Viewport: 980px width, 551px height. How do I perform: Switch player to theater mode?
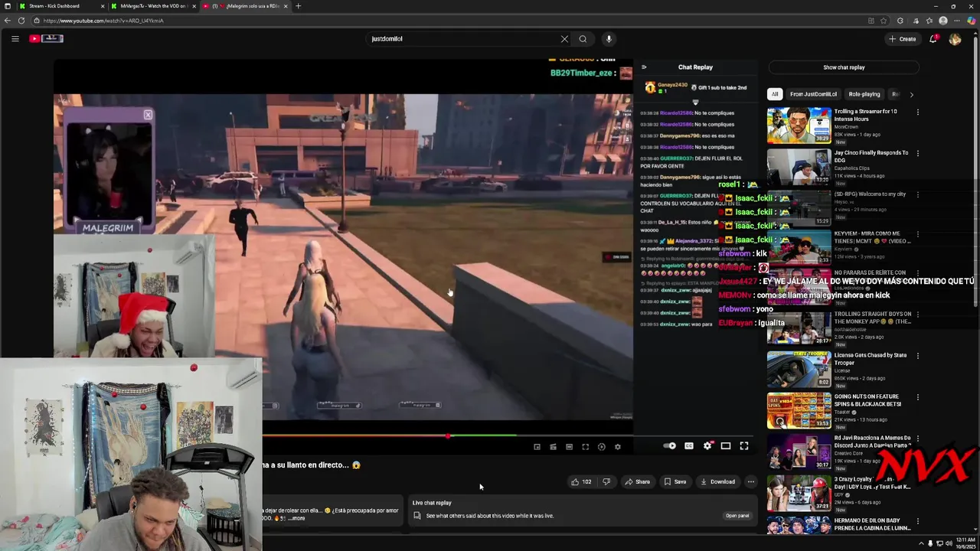(x=726, y=445)
